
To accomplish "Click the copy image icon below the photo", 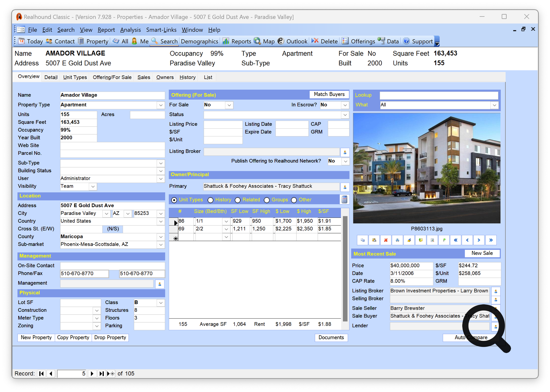I will click(x=362, y=240).
